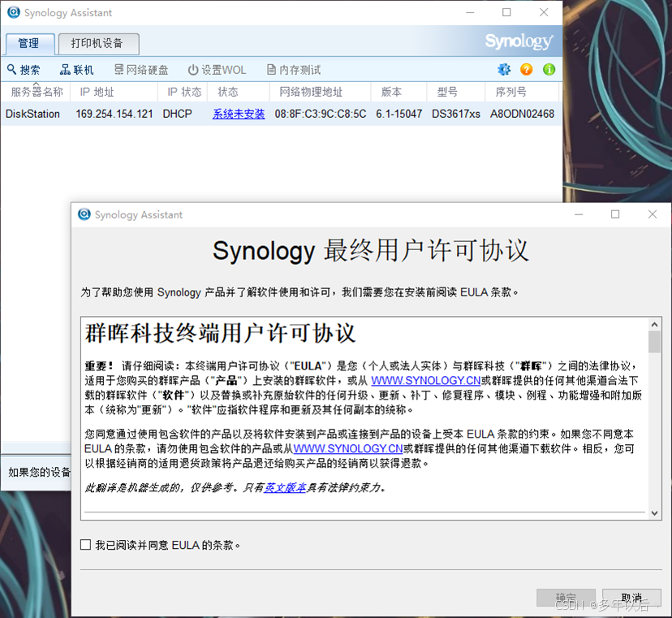Screen dimensions: 672x618
Task: Click the Synology logo in the header
Action: pyautogui.click(x=519, y=41)
